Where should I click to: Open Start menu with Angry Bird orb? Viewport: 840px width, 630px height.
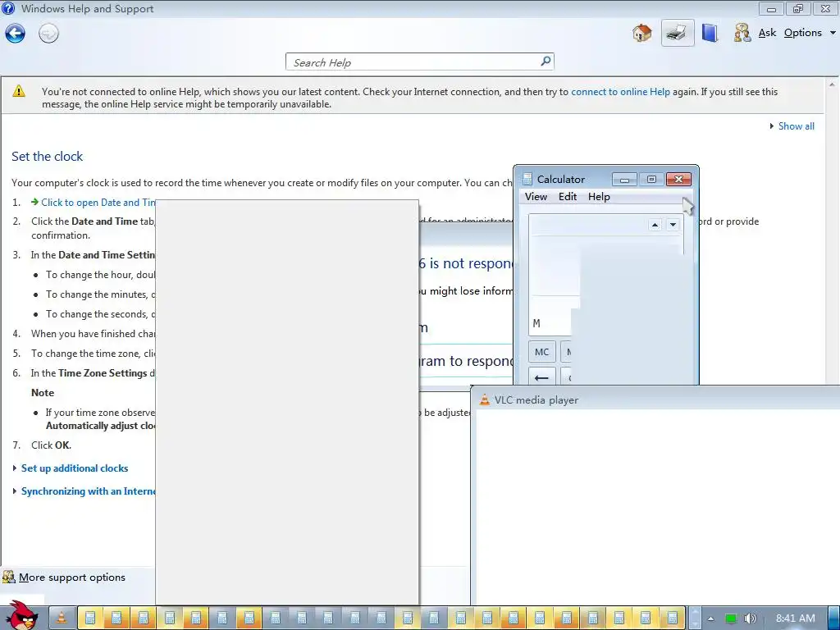[x=22, y=615]
